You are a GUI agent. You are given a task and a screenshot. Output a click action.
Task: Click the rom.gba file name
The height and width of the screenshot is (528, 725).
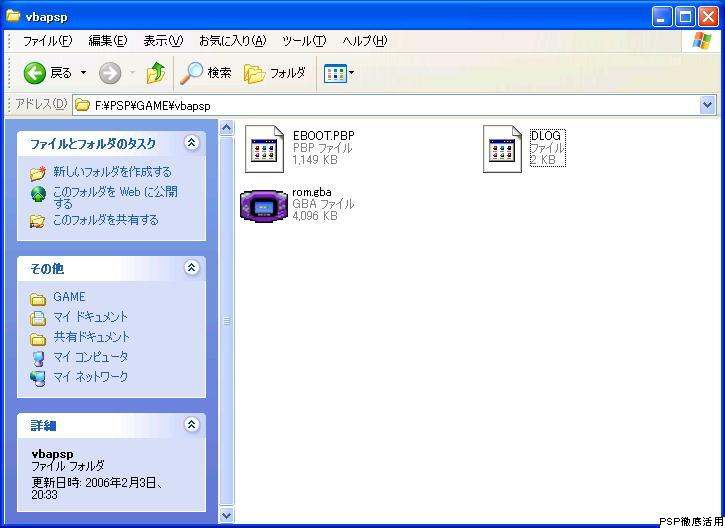pos(312,192)
